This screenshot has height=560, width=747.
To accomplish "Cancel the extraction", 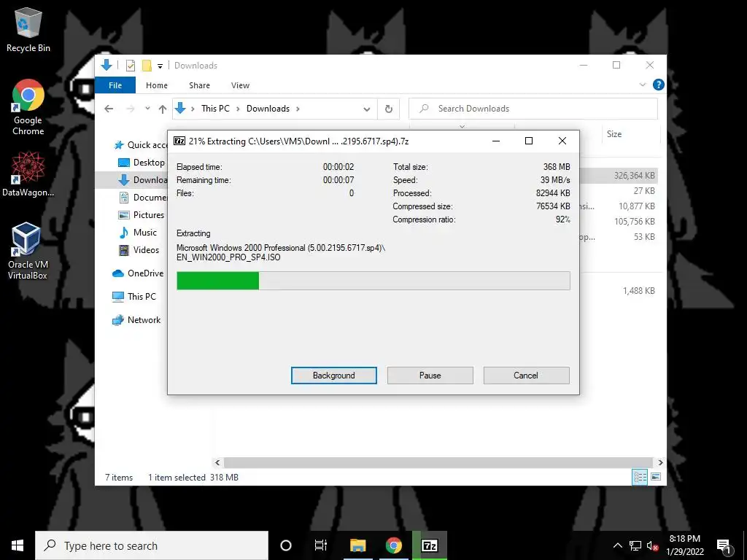I will coord(526,376).
